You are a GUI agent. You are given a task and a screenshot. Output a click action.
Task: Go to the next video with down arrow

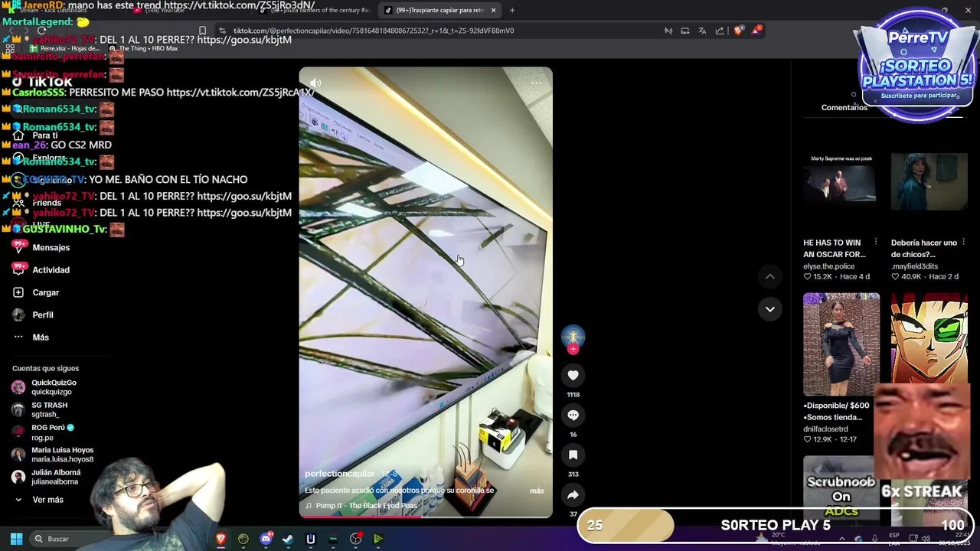769,309
